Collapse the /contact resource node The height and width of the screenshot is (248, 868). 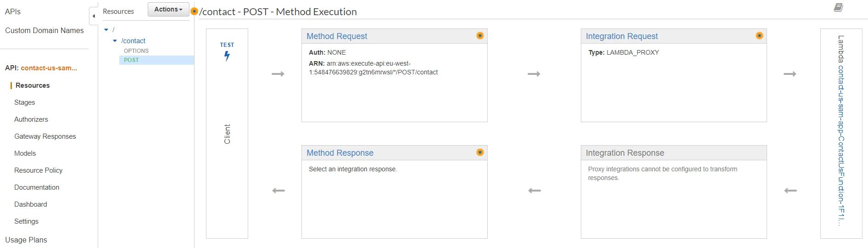pyautogui.click(x=115, y=41)
